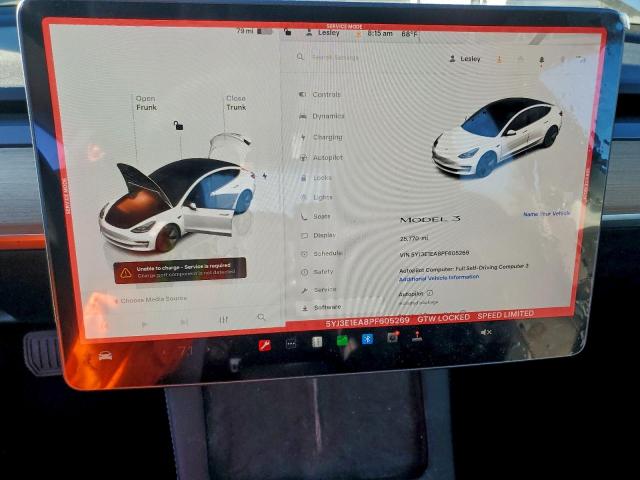Tap the VIN in the red service bar
The height and width of the screenshot is (480, 640).
point(367,322)
